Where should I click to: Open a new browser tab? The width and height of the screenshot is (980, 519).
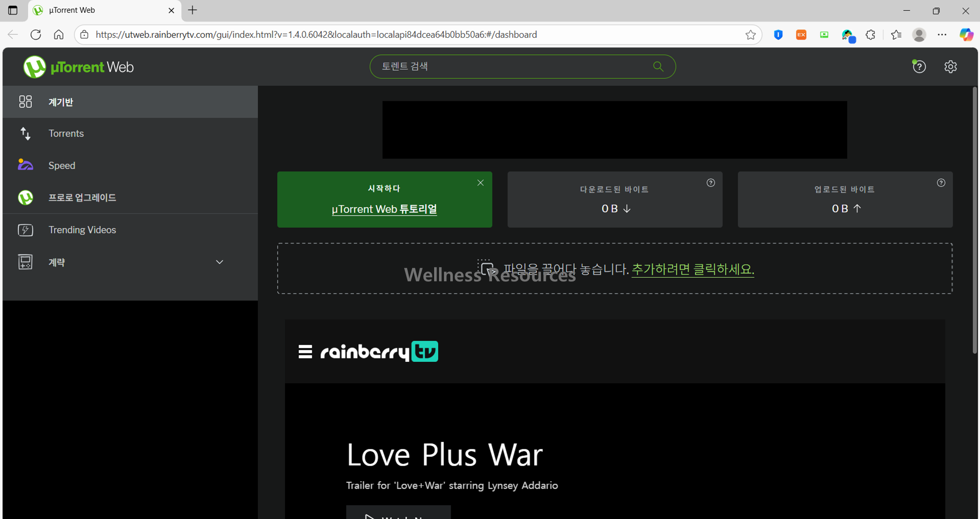pos(193,10)
